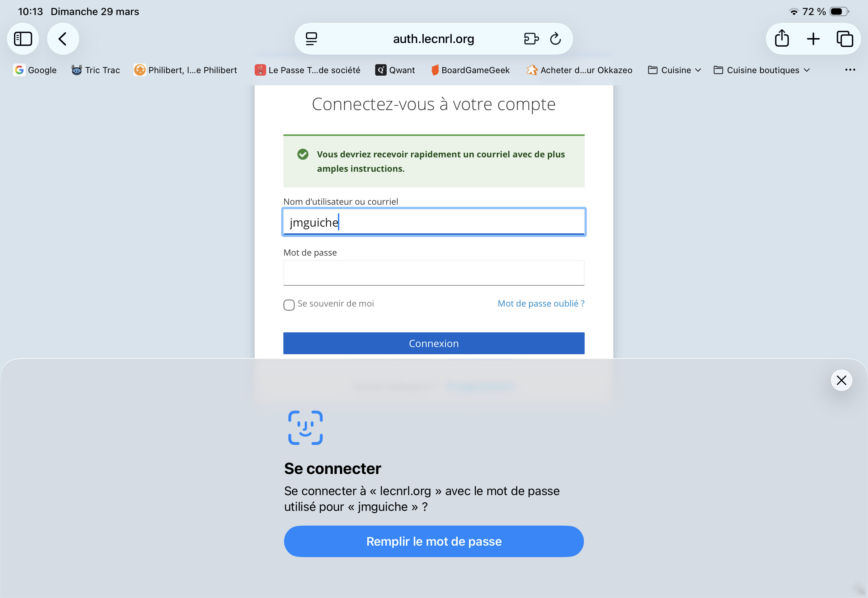
Task: Focus the 'Mot de passe' field
Action: click(434, 273)
